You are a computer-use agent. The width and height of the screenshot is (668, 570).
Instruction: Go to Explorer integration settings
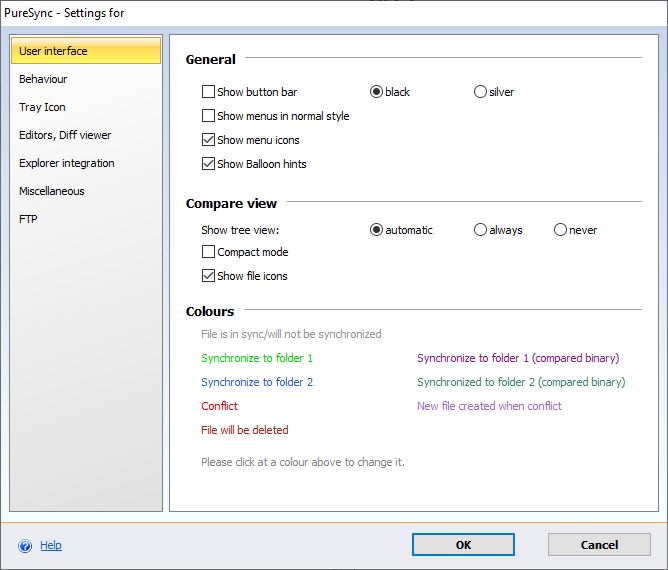click(66, 163)
